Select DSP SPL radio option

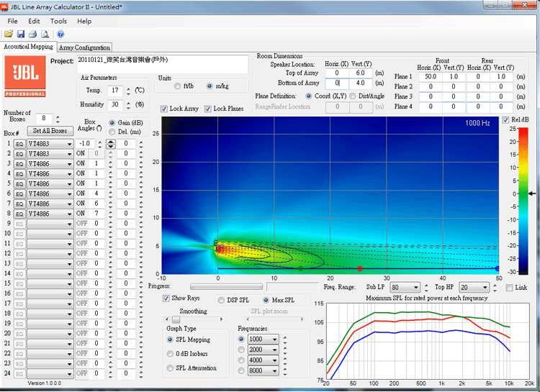tap(221, 300)
